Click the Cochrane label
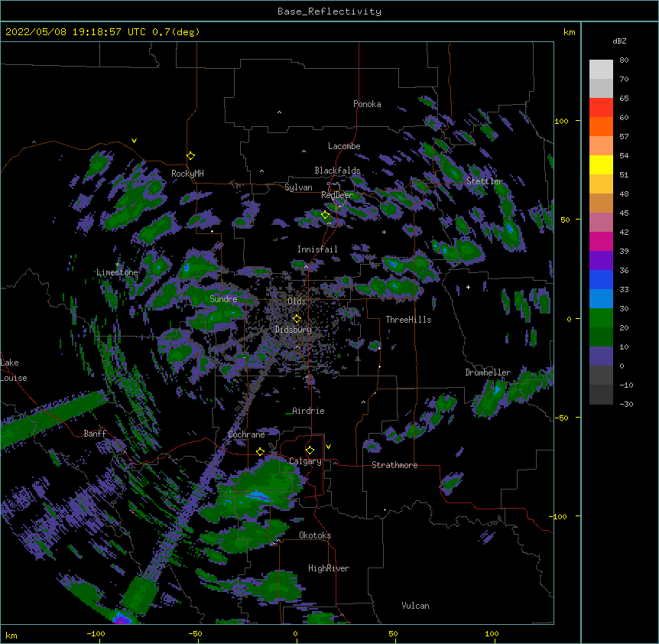Screen dimensions: 659x644 tap(246, 434)
